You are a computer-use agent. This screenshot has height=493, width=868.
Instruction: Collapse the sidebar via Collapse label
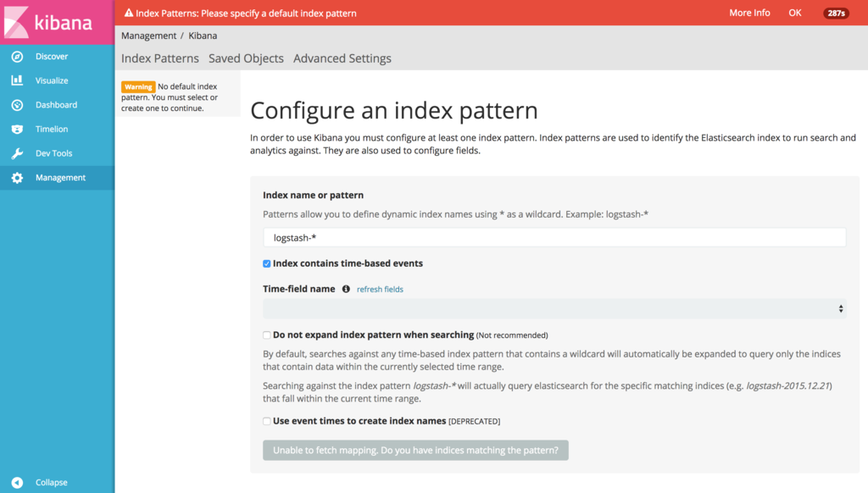click(52, 483)
